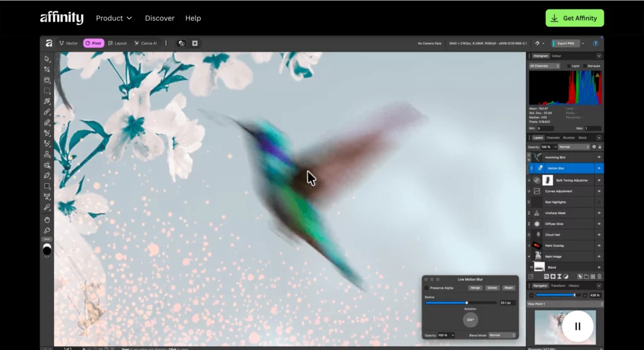Click the half-circle adjustment layer icon
This screenshot has width=644, height=350.
coord(566,276)
